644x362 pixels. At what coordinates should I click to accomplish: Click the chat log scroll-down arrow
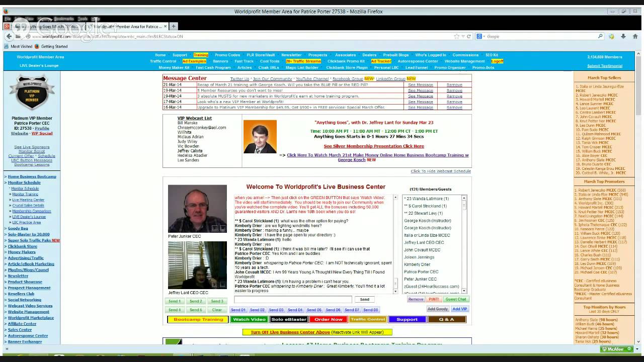pyautogui.click(x=396, y=291)
